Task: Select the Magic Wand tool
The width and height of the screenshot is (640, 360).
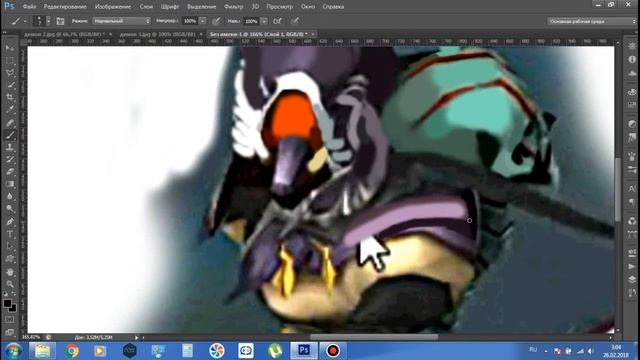Action: pyautogui.click(x=10, y=85)
